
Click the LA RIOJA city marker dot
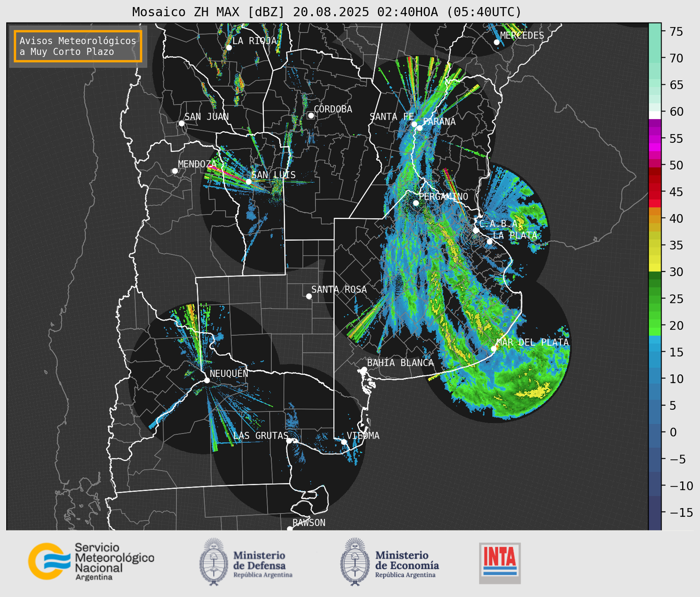(x=229, y=48)
